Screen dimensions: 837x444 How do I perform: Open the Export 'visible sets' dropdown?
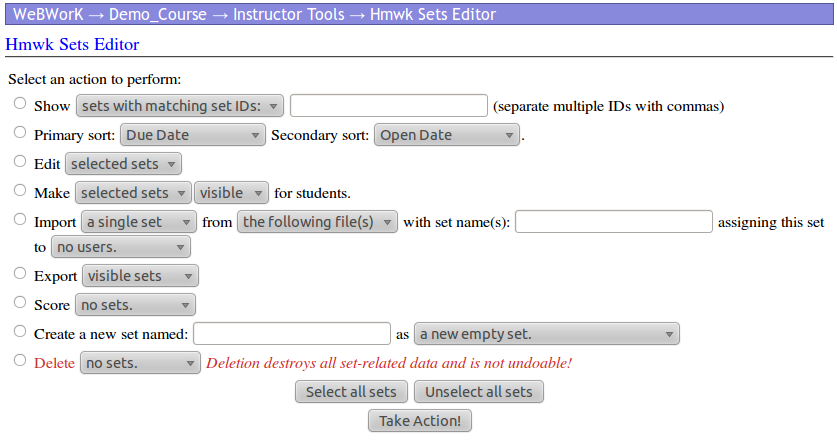tap(140, 276)
